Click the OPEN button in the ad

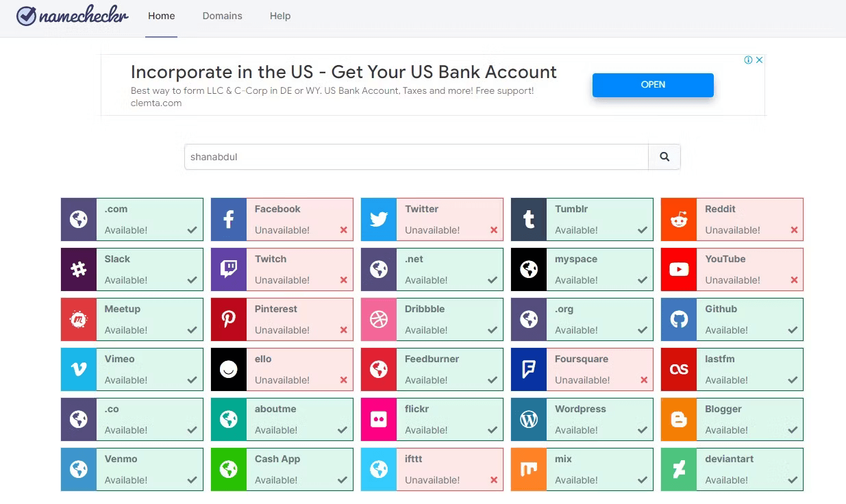[653, 85]
